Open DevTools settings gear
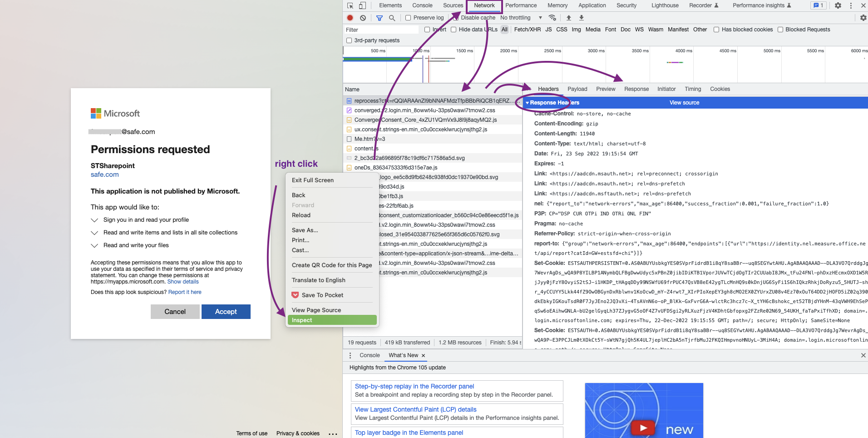868x438 pixels. coord(838,5)
